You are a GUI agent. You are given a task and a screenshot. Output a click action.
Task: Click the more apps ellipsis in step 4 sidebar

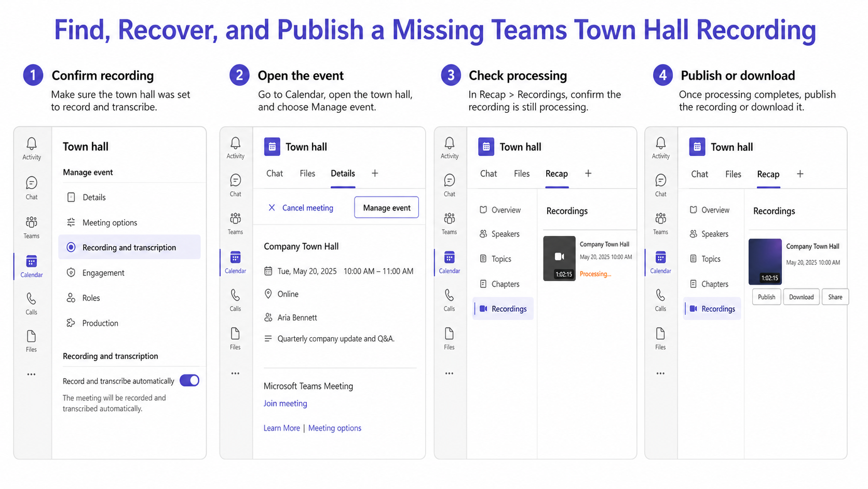tap(660, 373)
